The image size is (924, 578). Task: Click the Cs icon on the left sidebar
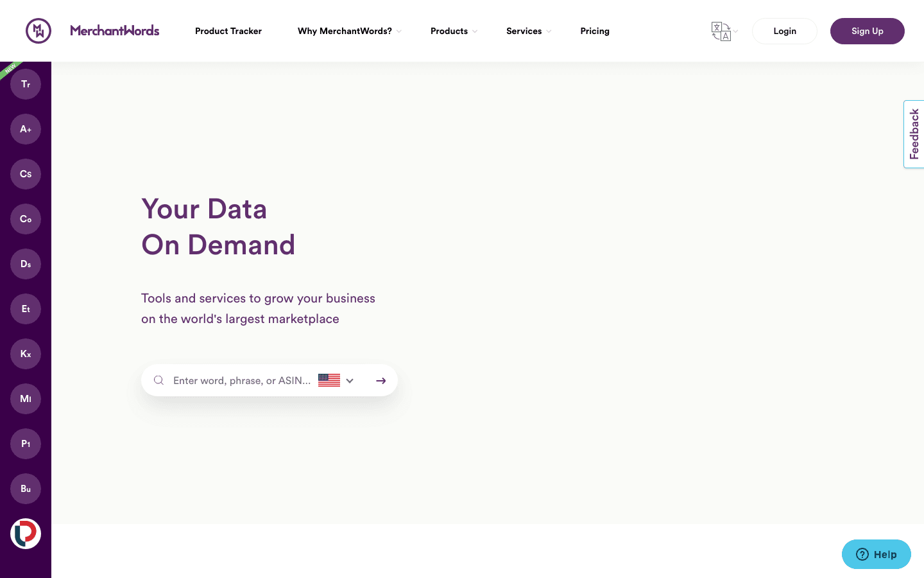[26, 174]
